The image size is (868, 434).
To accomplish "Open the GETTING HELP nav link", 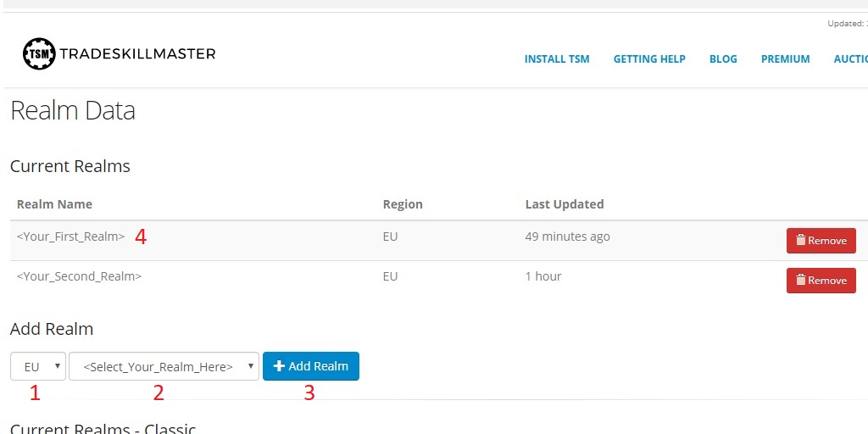I will pos(649,59).
